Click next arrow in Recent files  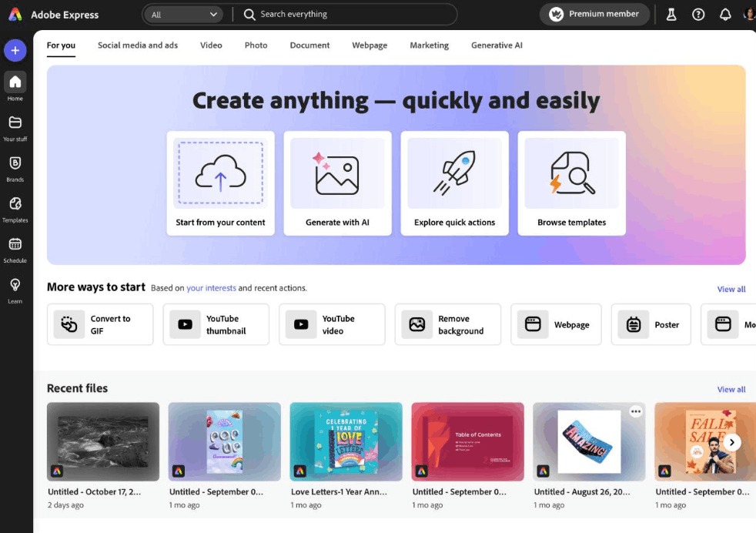pyautogui.click(x=732, y=442)
